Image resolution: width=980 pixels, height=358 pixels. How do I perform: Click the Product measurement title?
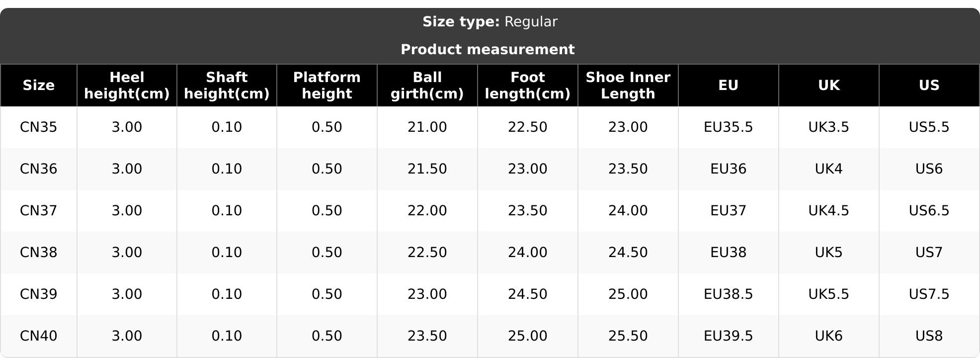point(488,50)
